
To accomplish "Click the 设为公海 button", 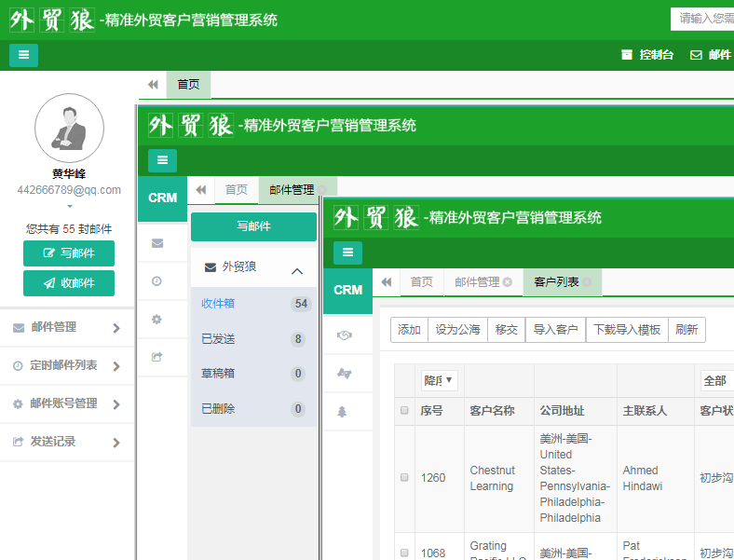I will click(x=457, y=330).
